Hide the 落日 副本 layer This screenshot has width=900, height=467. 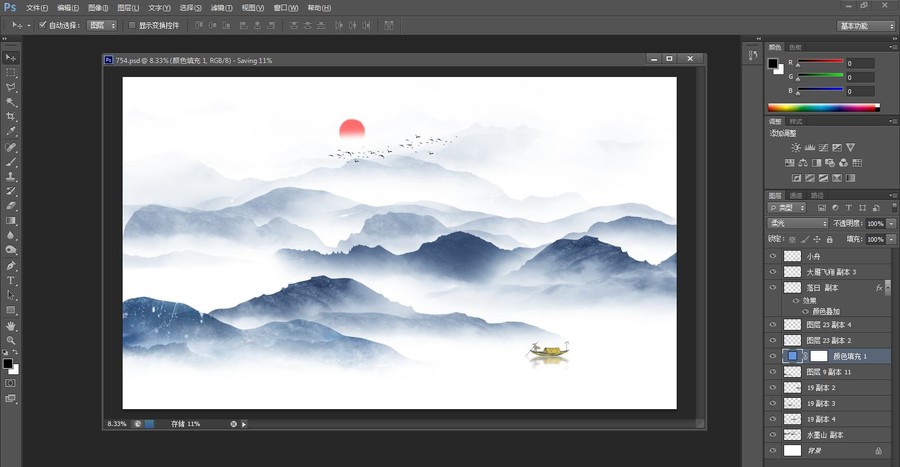click(773, 287)
